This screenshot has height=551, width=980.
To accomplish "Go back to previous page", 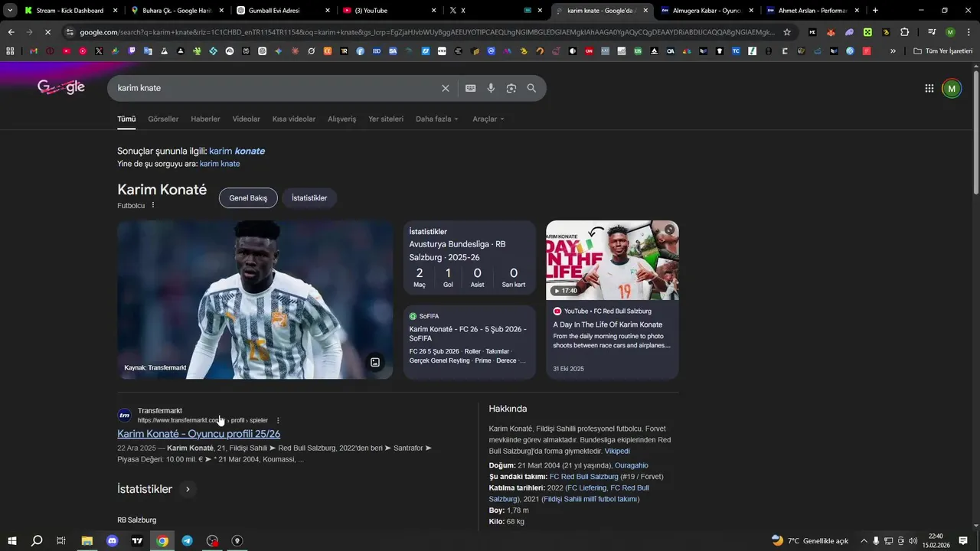I will pos(11,32).
